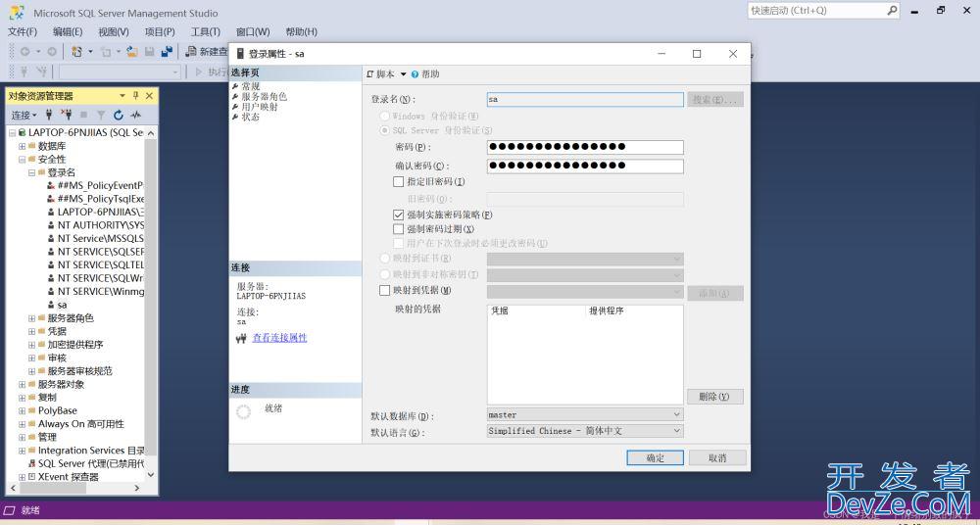
Task: Click the 常规 page wrench icon
Action: tap(235, 86)
